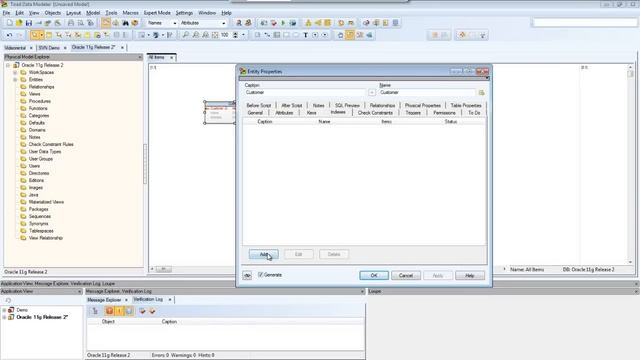Click the Customer entity on the canvas
This screenshot has height=360, width=640.
coord(220,112)
